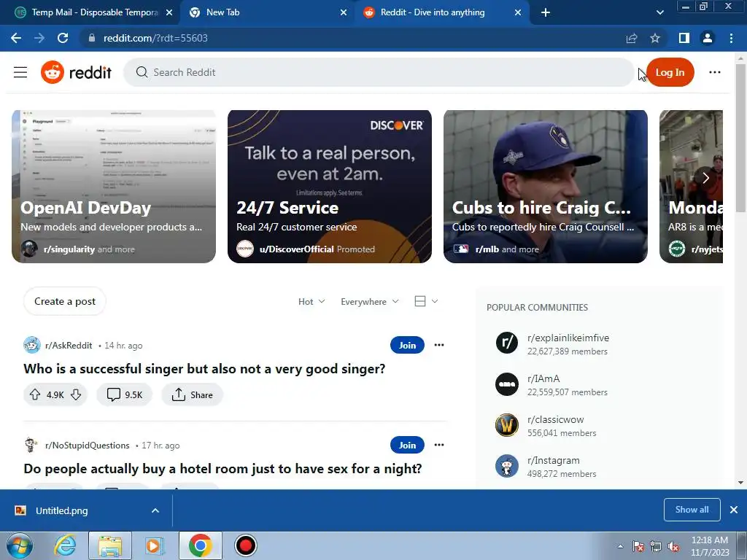Expand the Everywhere location dropdown
The width and height of the screenshot is (747, 560).
tap(370, 301)
